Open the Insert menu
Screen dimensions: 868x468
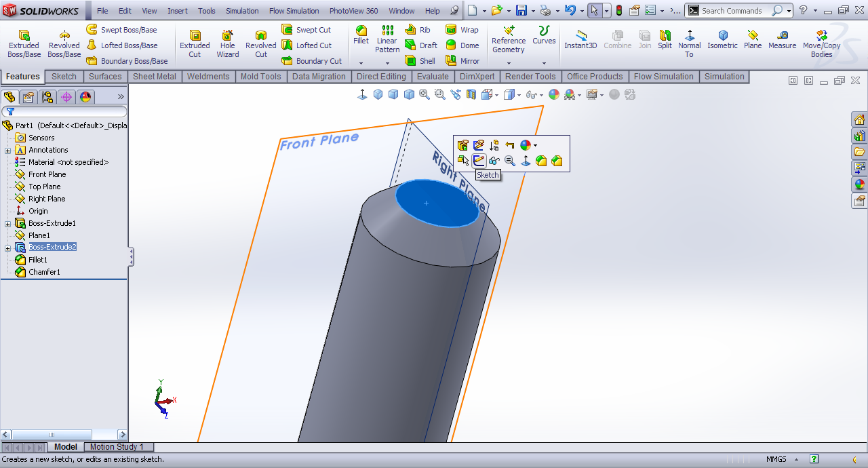[178, 11]
